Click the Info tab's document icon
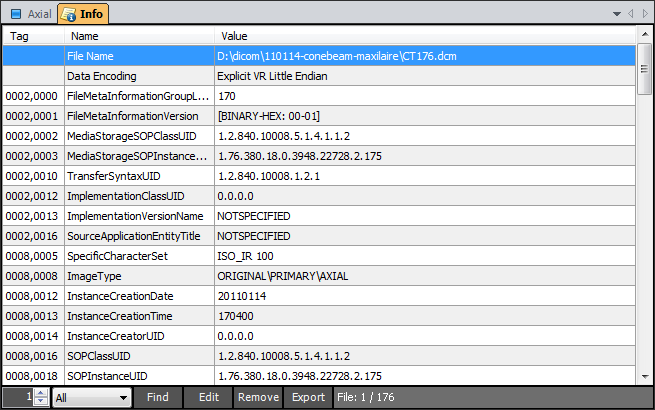The image size is (655, 410). (68, 14)
